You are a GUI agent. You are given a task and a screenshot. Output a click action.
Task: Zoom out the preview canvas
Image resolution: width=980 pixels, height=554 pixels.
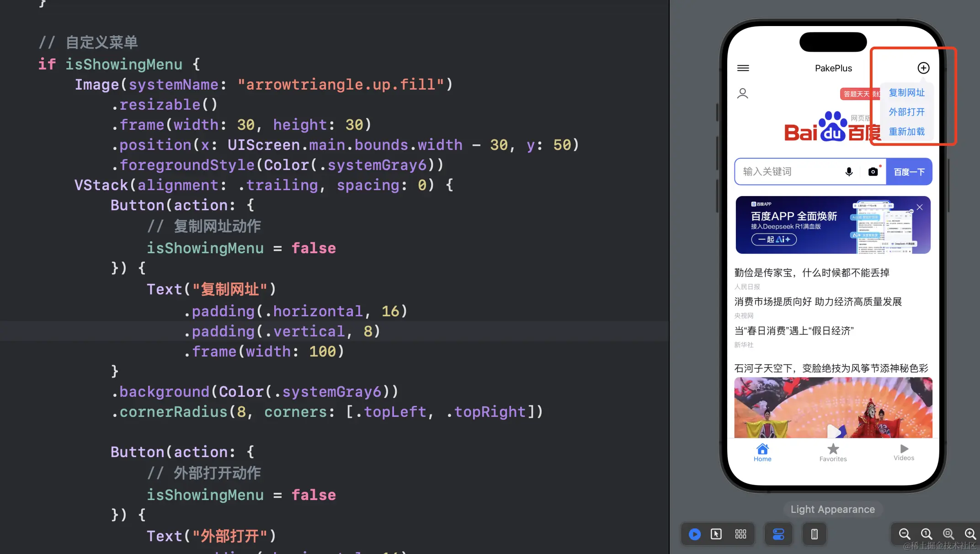(904, 534)
